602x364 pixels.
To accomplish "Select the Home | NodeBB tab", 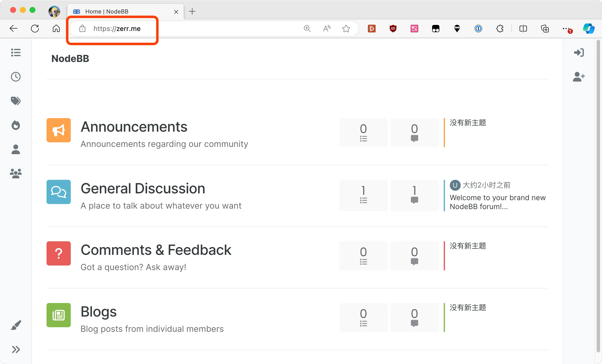I will 125,11.
